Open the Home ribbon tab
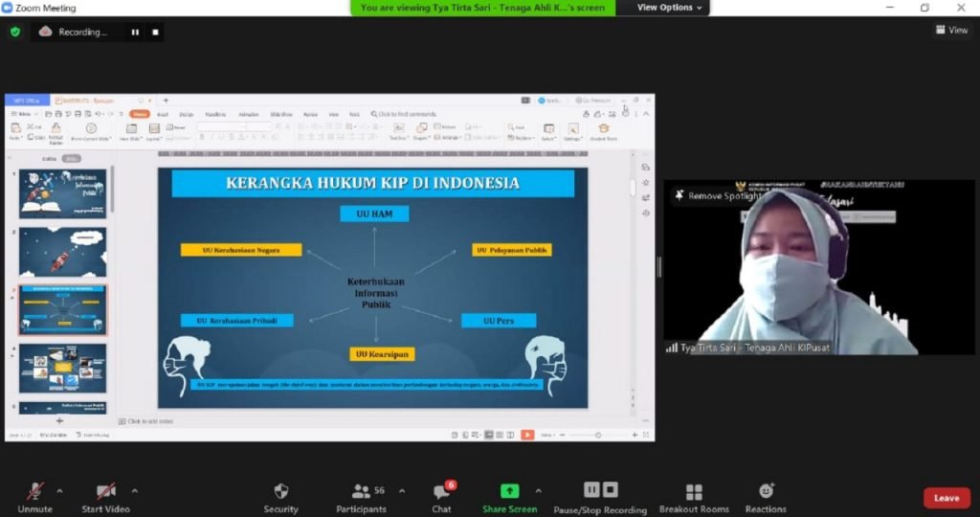 coord(140,114)
